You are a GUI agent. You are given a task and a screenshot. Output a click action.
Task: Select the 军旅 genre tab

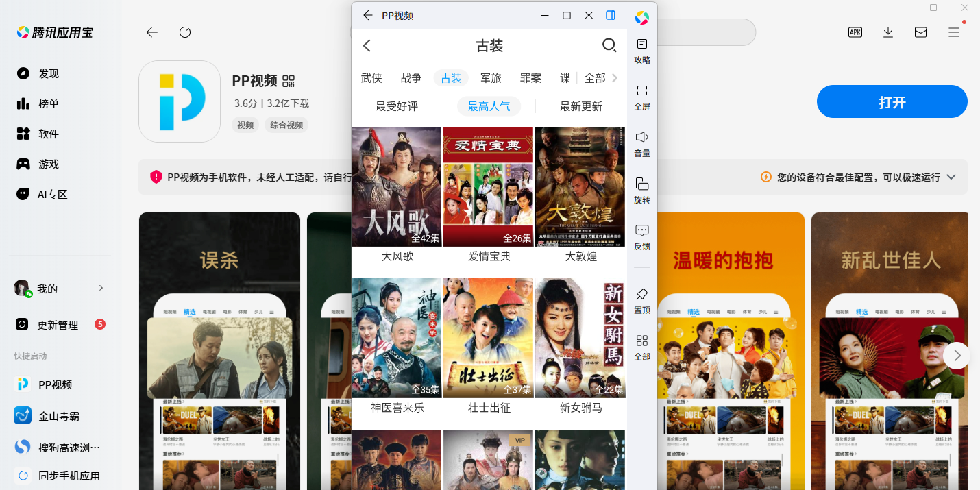[x=491, y=78]
